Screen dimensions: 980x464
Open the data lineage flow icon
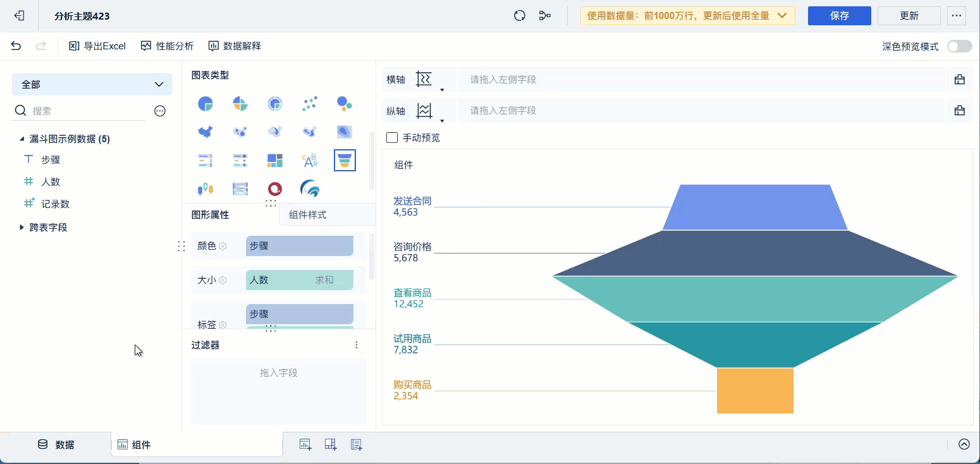(x=544, y=16)
